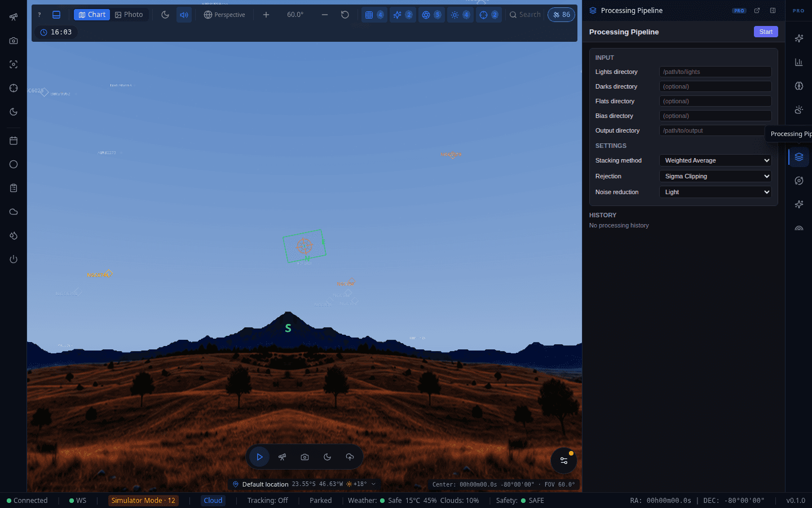The height and width of the screenshot is (508, 812).
Task: Click the Output directory input
Action: [715, 130]
